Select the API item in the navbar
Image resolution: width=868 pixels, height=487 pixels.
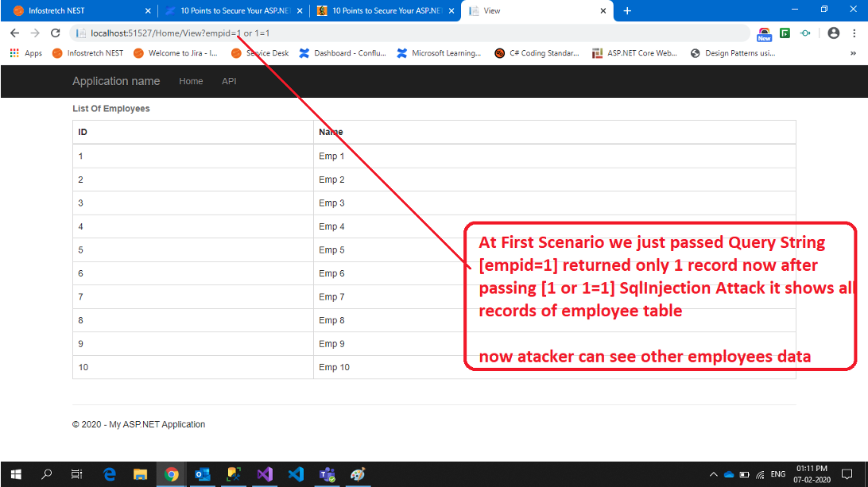point(229,81)
